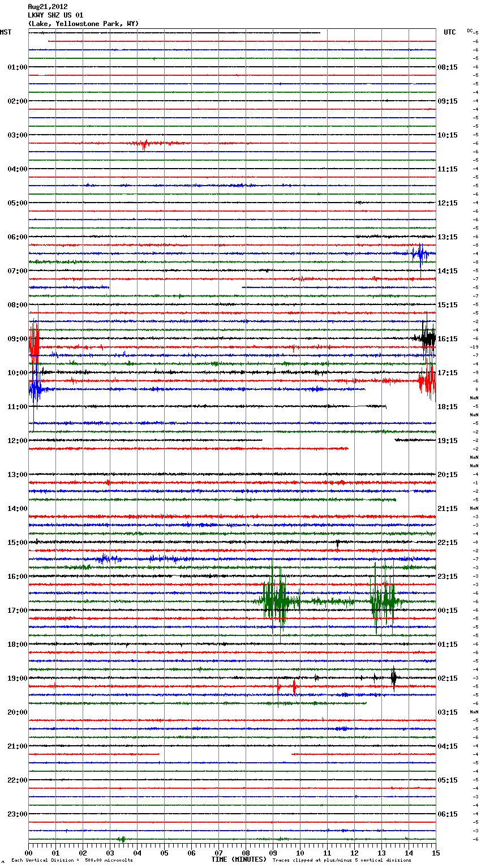Click minute tick label 12 on the axis

click(x=354, y=853)
